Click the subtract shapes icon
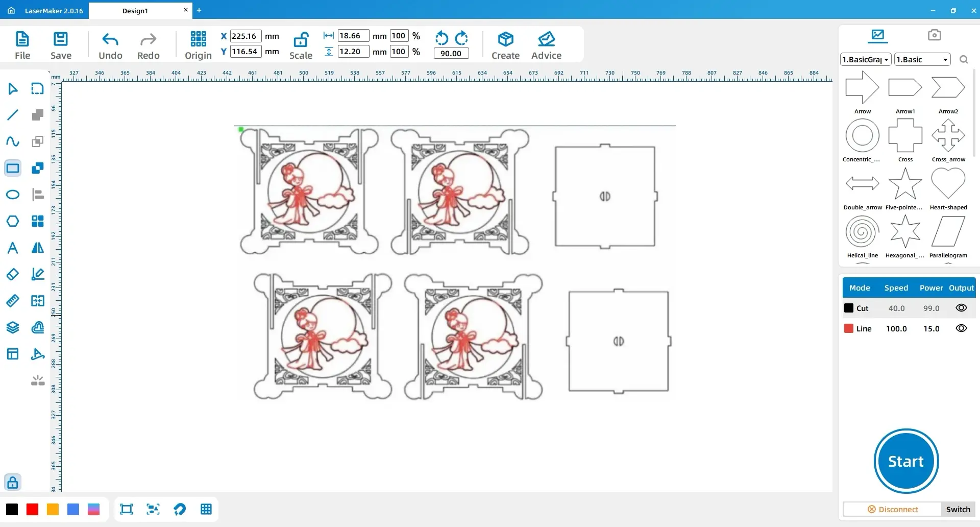This screenshot has height=527, width=980. [37, 168]
